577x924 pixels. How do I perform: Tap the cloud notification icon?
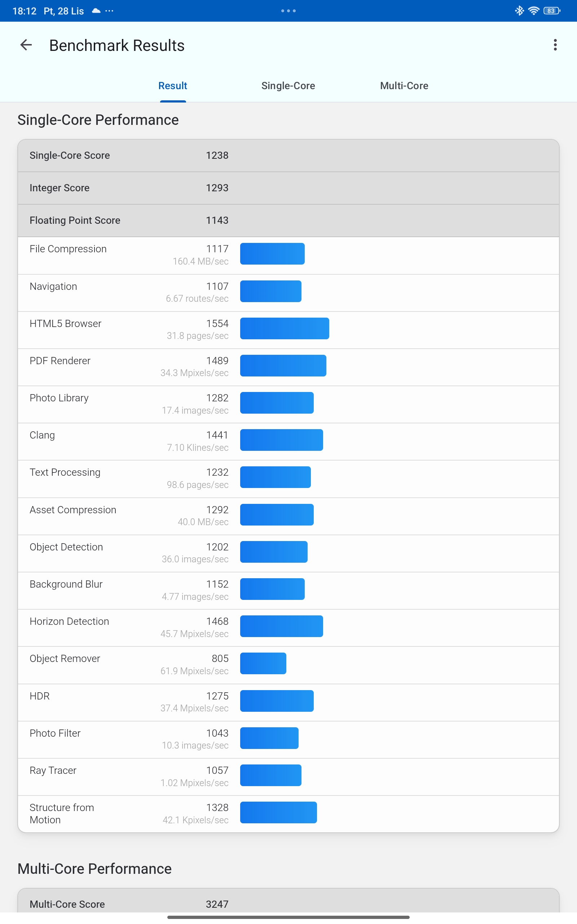[96, 11]
